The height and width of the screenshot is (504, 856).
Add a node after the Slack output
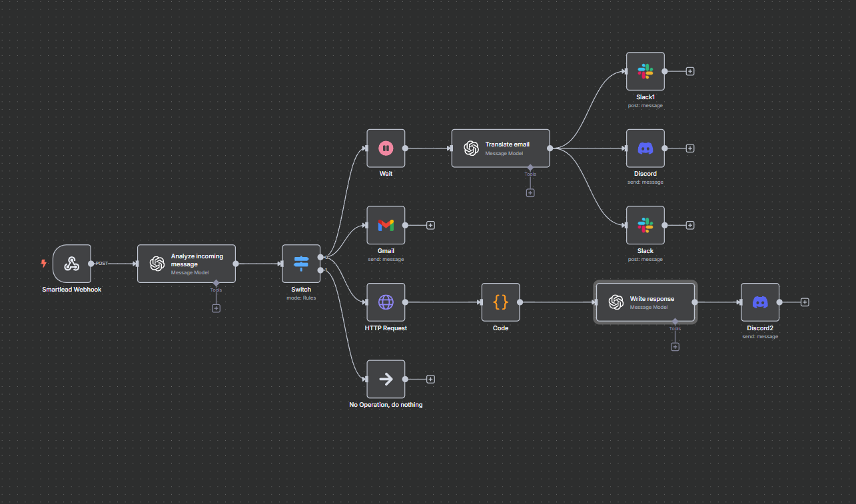click(x=690, y=225)
